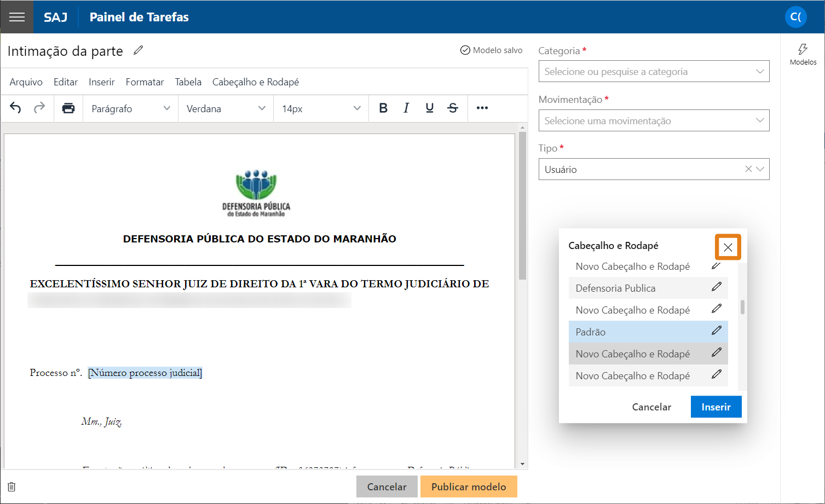
Task: Delete the template with trash icon
Action: click(x=11, y=486)
